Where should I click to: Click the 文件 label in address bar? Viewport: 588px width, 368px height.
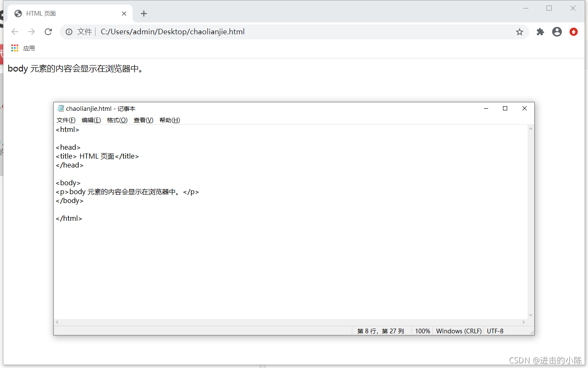point(85,32)
